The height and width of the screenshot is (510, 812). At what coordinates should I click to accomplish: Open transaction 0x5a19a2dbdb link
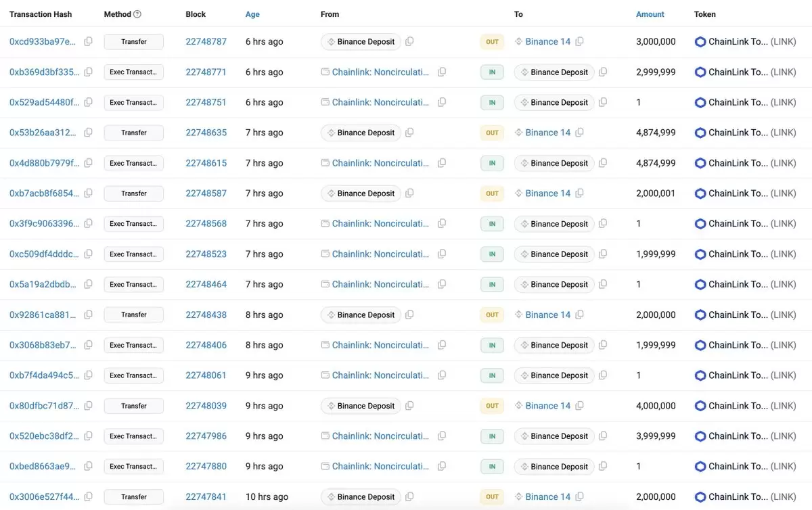click(x=43, y=284)
